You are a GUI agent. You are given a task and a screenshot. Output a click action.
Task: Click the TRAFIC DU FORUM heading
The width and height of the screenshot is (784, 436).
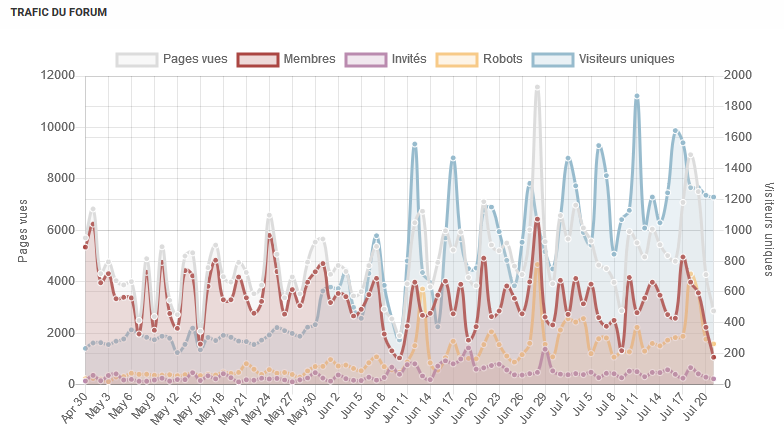[x=58, y=12]
